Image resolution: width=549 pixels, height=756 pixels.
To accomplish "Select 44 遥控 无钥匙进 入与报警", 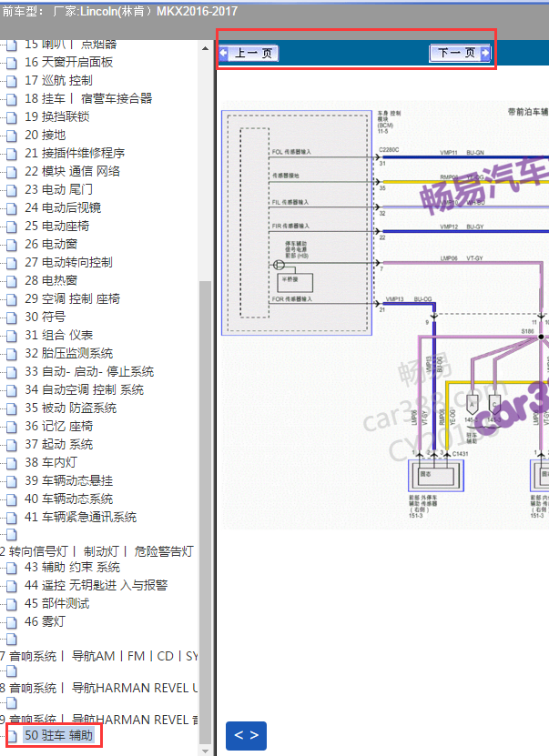I will 96,585.
